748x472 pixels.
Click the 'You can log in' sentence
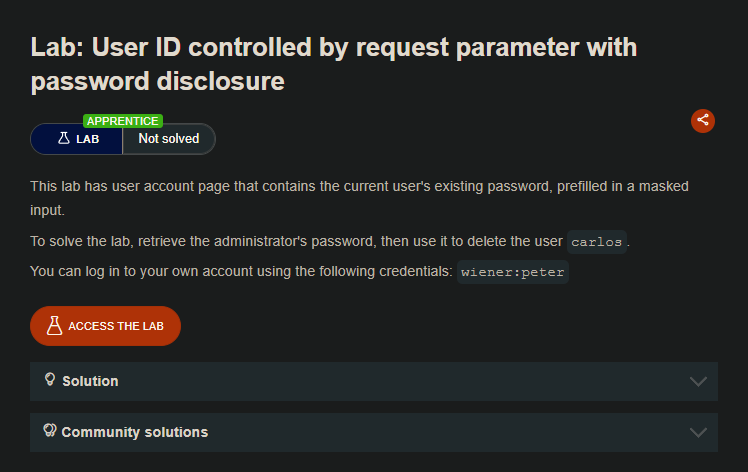click(x=240, y=271)
